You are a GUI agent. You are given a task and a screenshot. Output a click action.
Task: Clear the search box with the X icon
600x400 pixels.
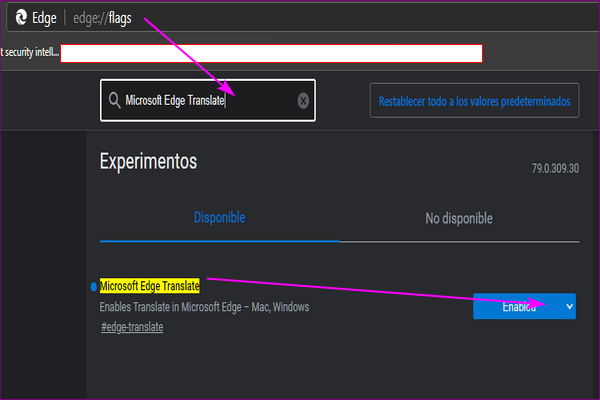coord(303,101)
